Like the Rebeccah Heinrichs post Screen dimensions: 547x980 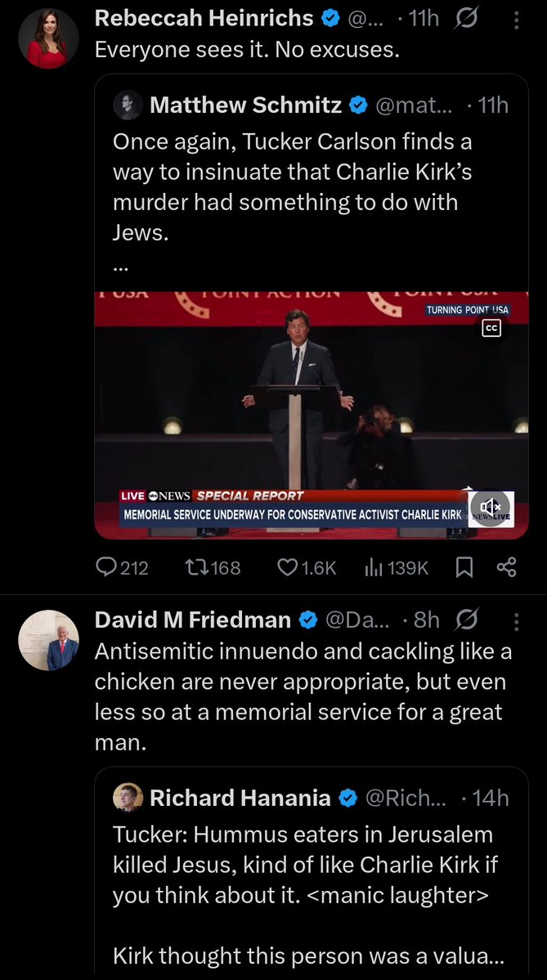[x=287, y=566]
